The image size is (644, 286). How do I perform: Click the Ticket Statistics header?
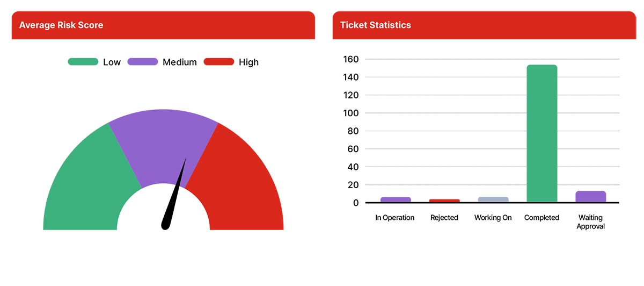coord(376,25)
